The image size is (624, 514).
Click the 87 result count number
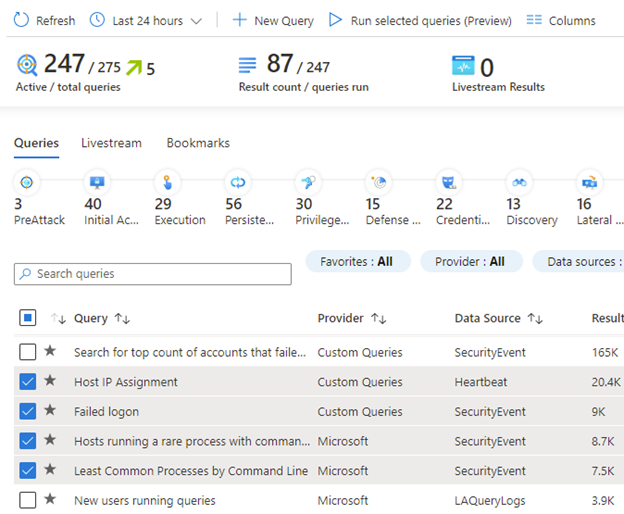coord(280,63)
